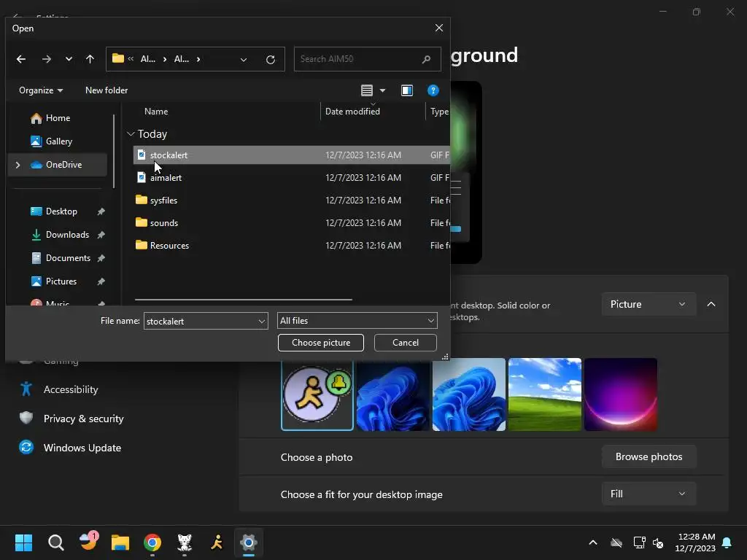The height and width of the screenshot is (560, 747).
Task: Click the Choose picture button
Action: [321, 343]
